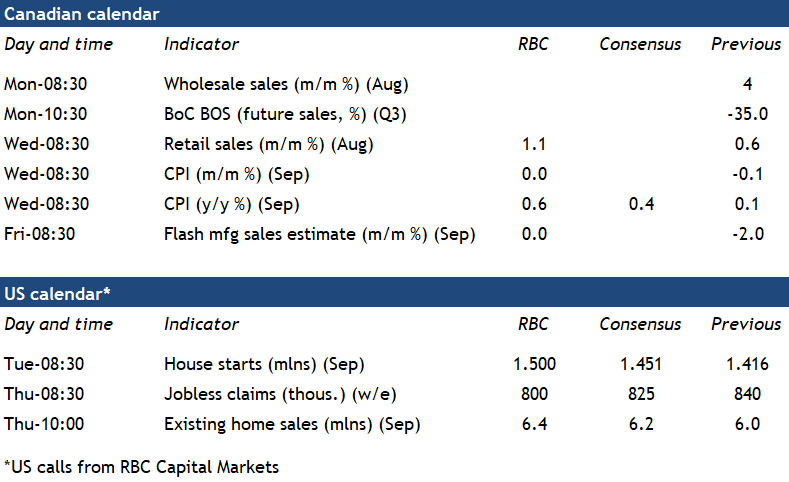Select the 1.451 House starts consensus value
Viewport: 789px width, 482px height.
pyautogui.click(x=640, y=363)
